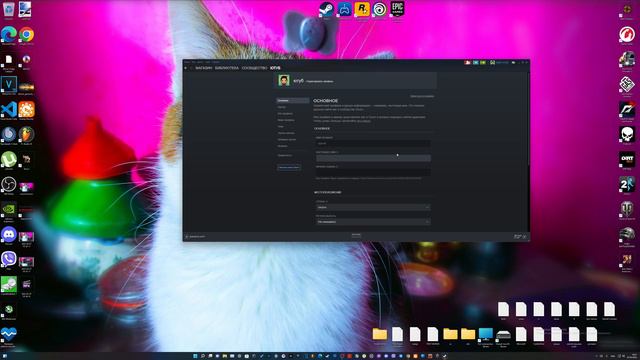Launch Viber from the desktop
Screen dimensions: 640x360
[9, 259]
